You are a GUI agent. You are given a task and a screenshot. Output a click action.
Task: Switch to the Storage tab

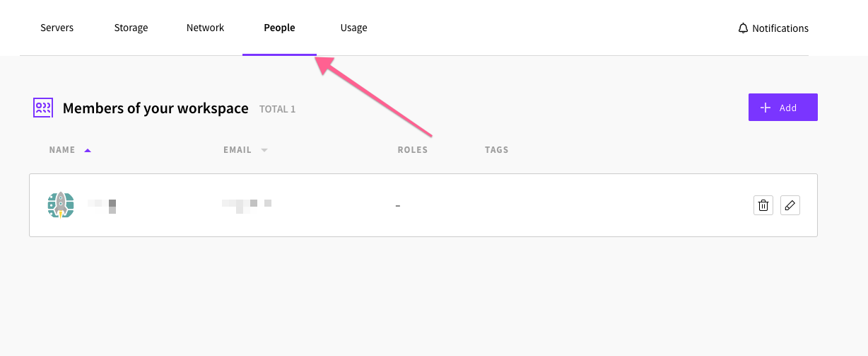[131, 28]
